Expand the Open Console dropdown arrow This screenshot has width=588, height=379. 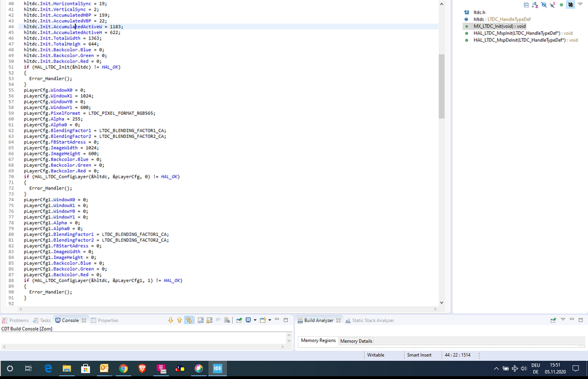(x=270, y=320)
